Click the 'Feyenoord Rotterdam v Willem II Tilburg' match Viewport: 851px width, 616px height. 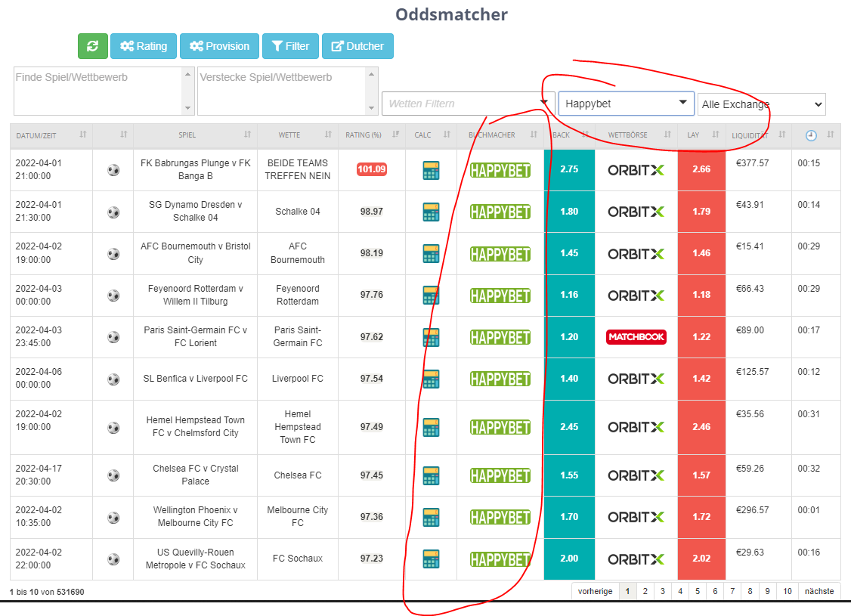[x=196, y=296]
